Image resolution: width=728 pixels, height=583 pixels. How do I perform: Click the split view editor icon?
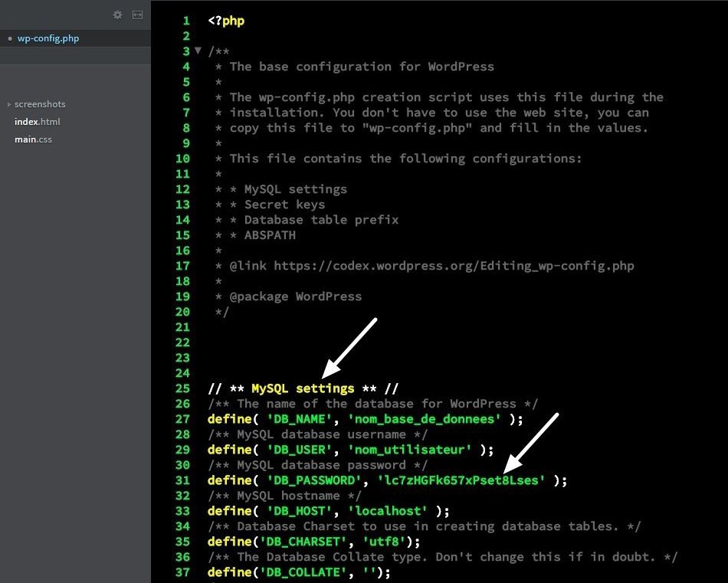coord(138,15)
